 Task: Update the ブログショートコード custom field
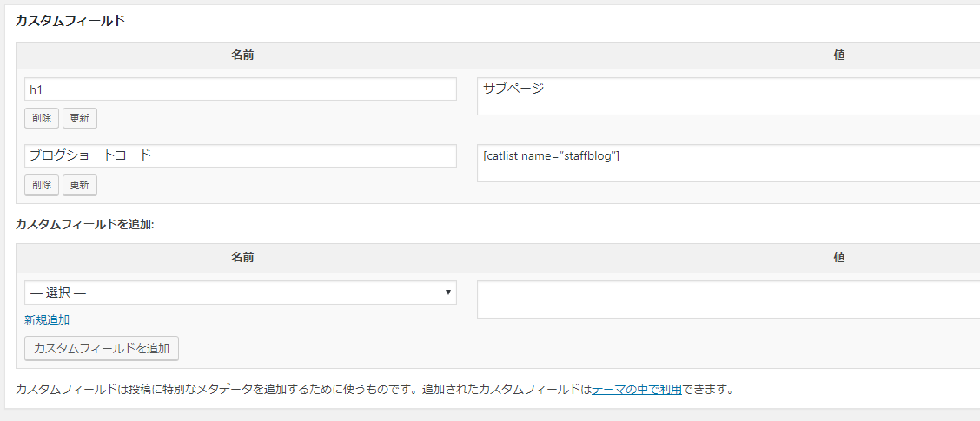(x=80, y=185)
